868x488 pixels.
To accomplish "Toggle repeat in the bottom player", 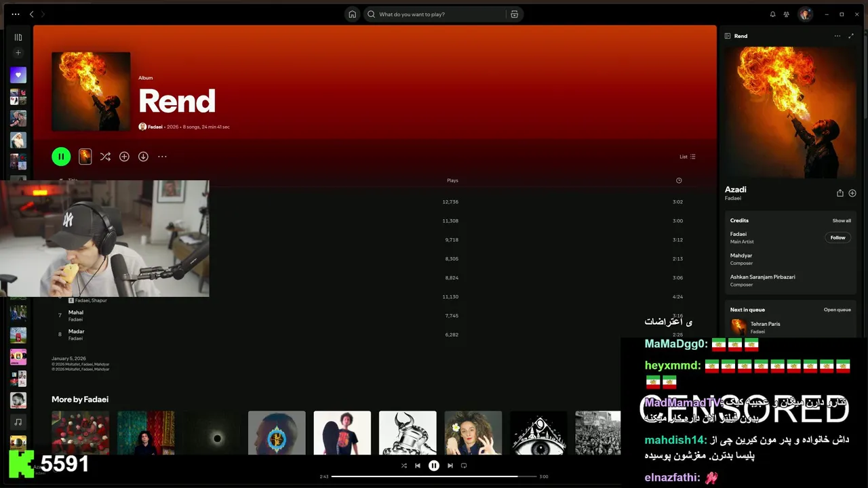I will pyautogui.click(x=464, y=466).
